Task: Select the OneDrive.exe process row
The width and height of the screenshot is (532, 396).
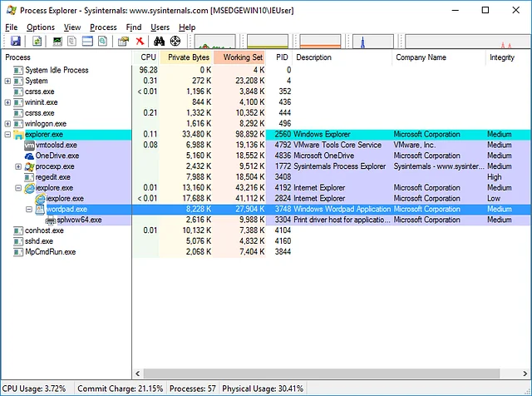Action: pyautogui.click(x=57, y=156)
